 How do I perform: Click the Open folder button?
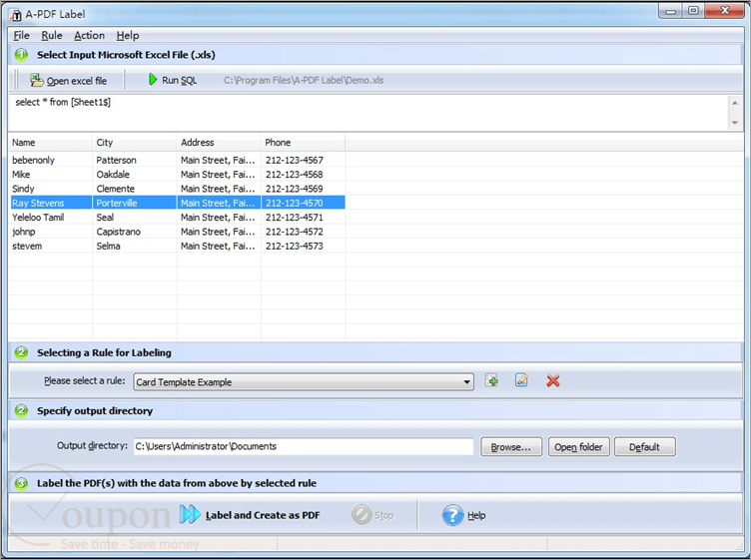[x=578, y=446]
